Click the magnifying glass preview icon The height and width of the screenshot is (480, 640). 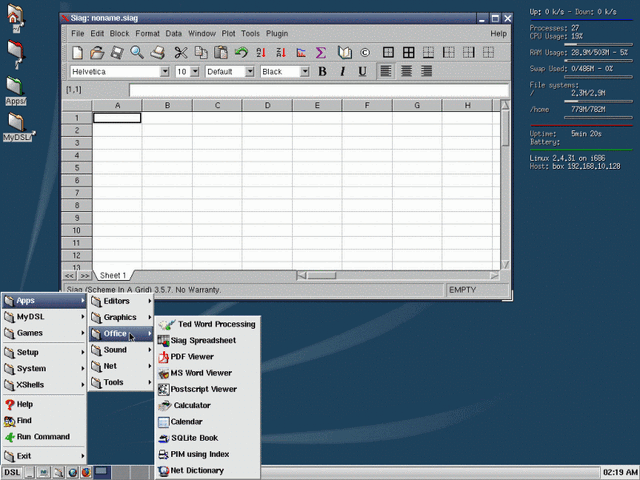click(x=137, y=52)
